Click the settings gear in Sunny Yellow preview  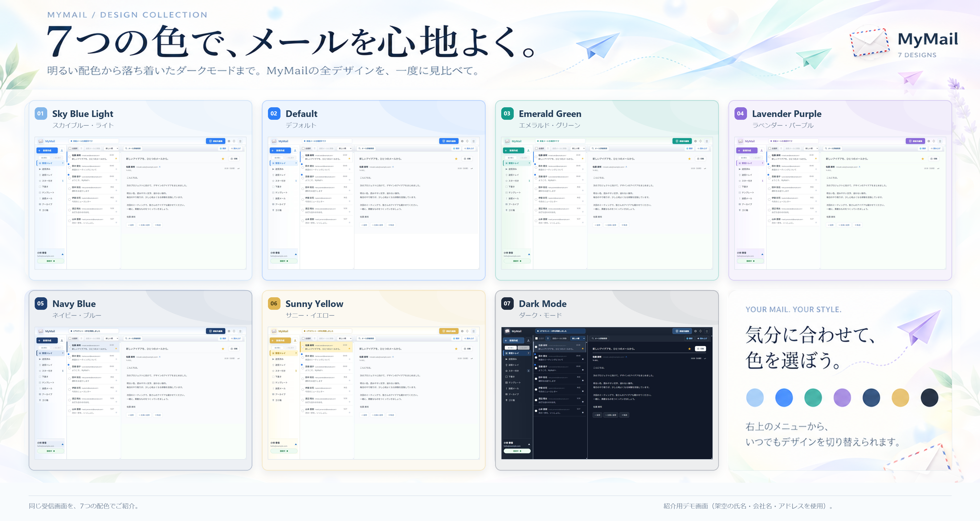462,331
